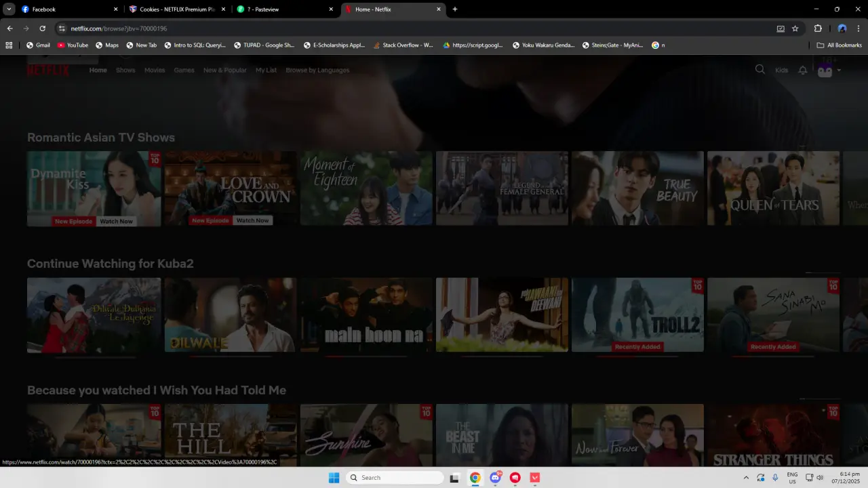Open the Sana Sinabi Mo thumbnail
868x488 pixels.
(773, 315)
